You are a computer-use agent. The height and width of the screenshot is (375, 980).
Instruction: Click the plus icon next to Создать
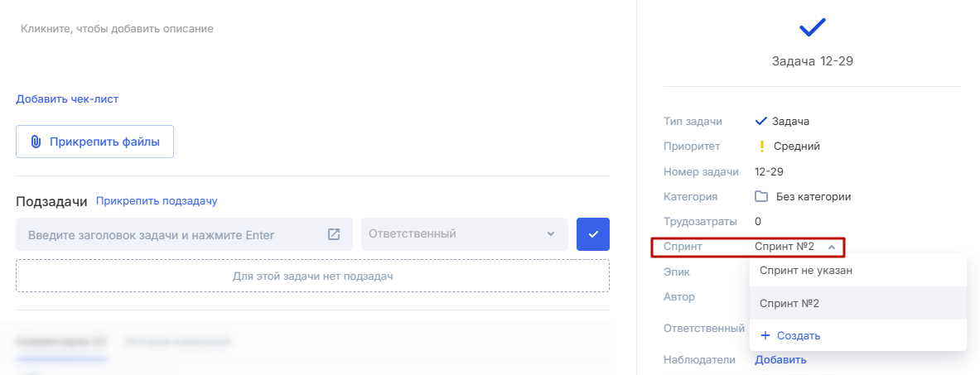pos(765,335)
